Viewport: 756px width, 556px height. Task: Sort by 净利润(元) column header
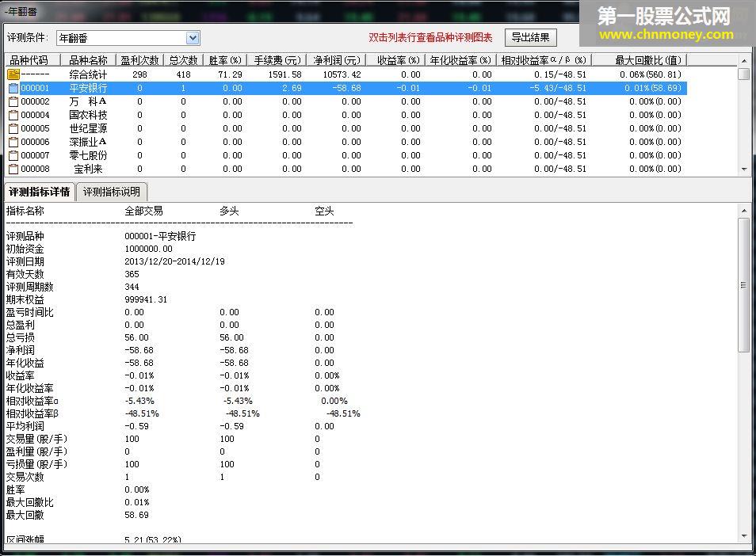[x=337, y=60]
